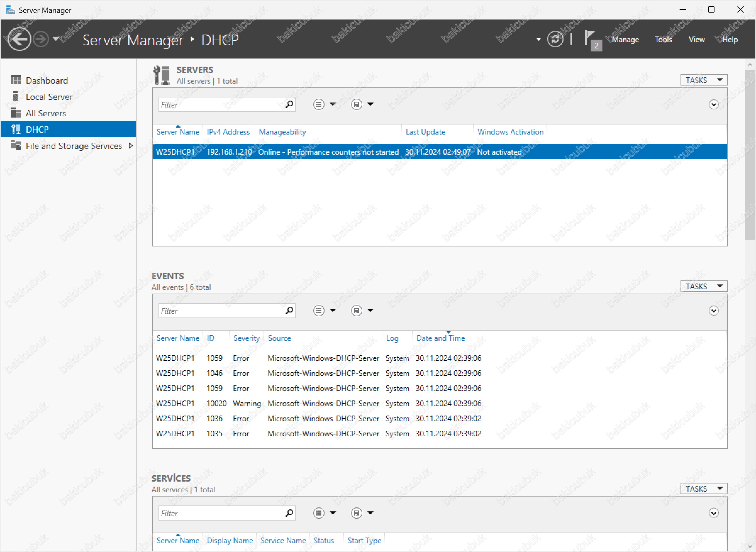Sort services by Start Type column
This screenshot has height=552, width=756.
[364, 541]
